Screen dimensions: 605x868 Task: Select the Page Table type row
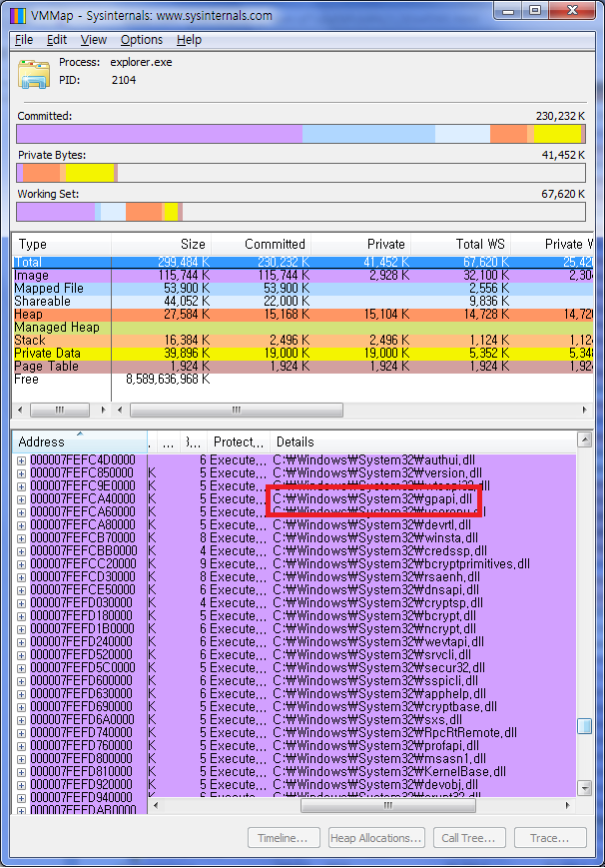[302, 366]
